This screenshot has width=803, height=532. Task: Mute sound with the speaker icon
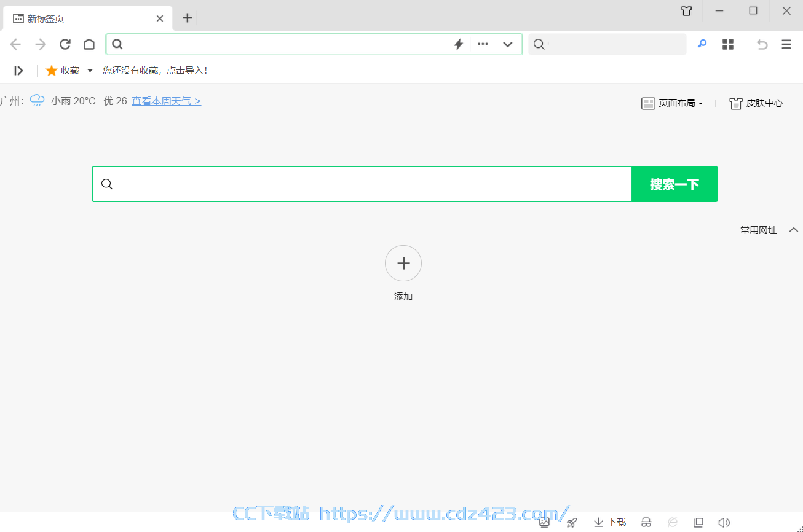(724, 523)
